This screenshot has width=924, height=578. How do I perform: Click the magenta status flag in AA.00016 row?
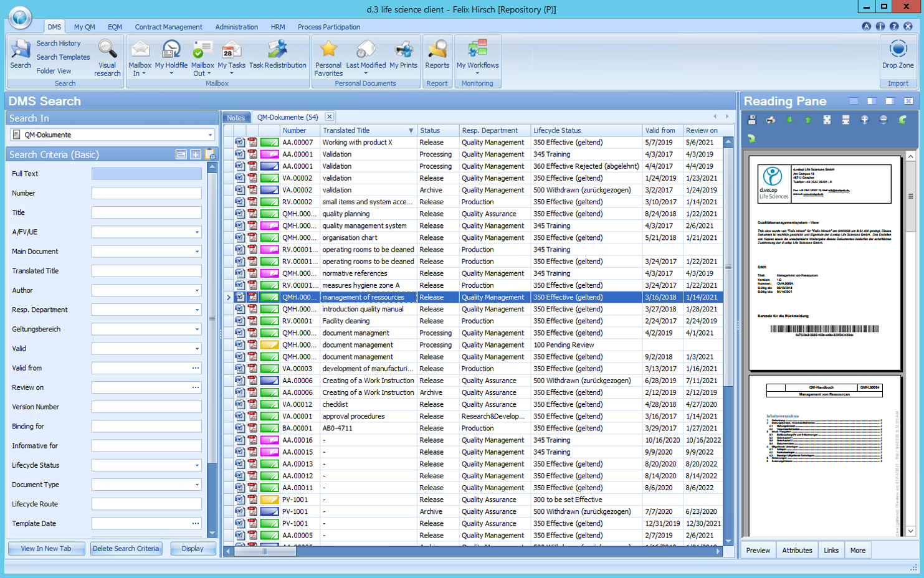tap(269, 440)
